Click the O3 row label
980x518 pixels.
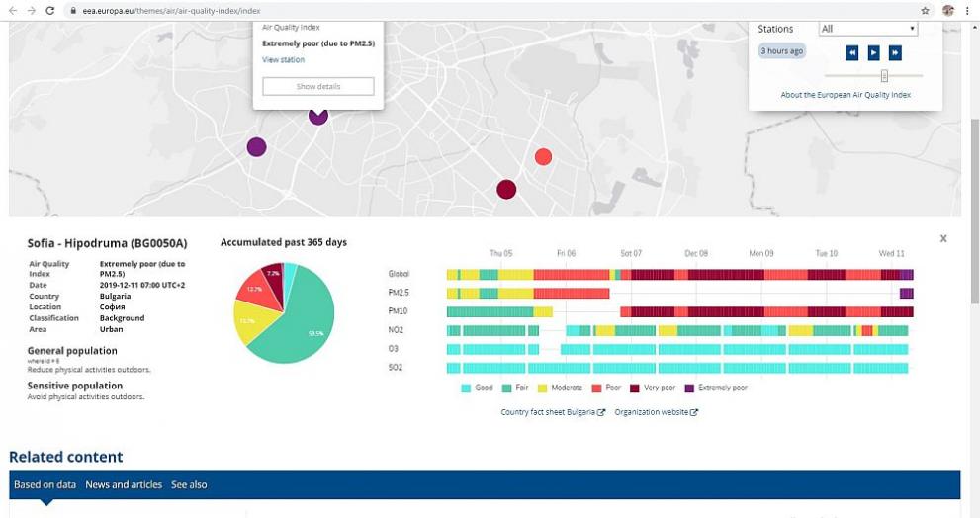tap(394, 349)
